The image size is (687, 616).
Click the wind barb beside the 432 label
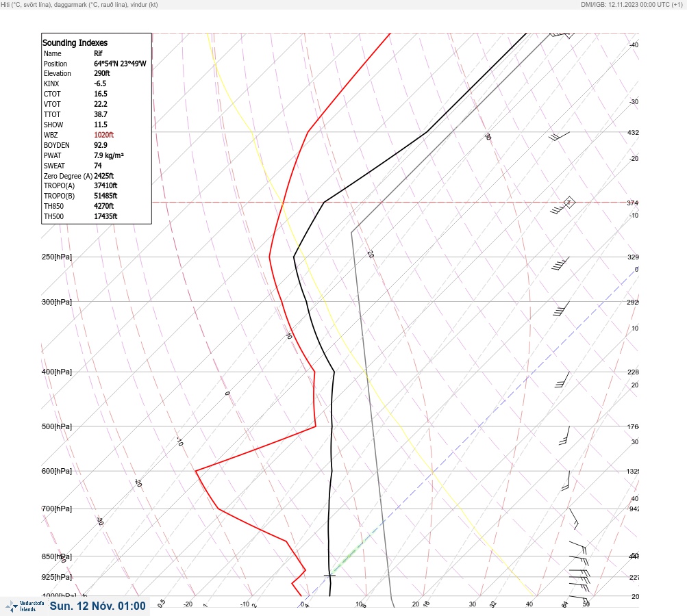(x=559, y=136)
